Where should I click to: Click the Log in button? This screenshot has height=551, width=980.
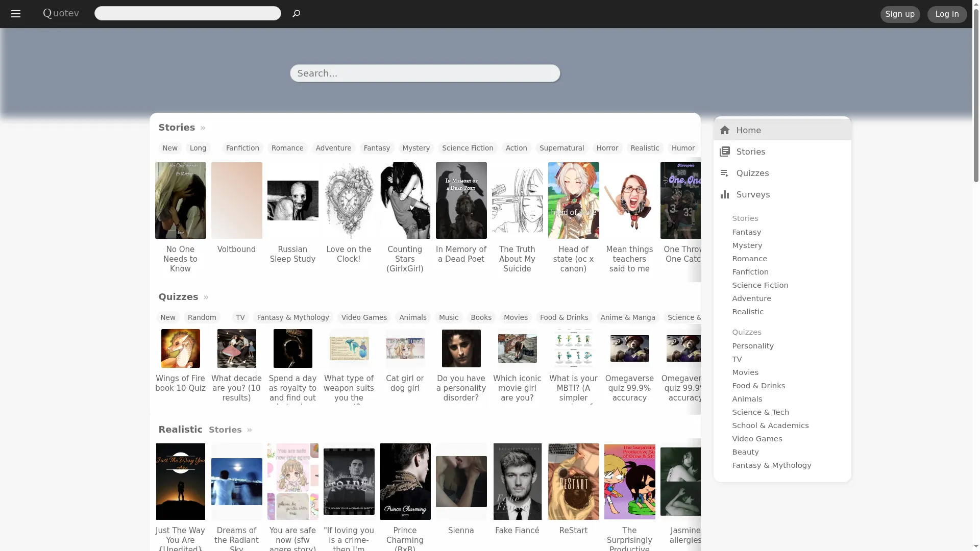tap(947, 14)
